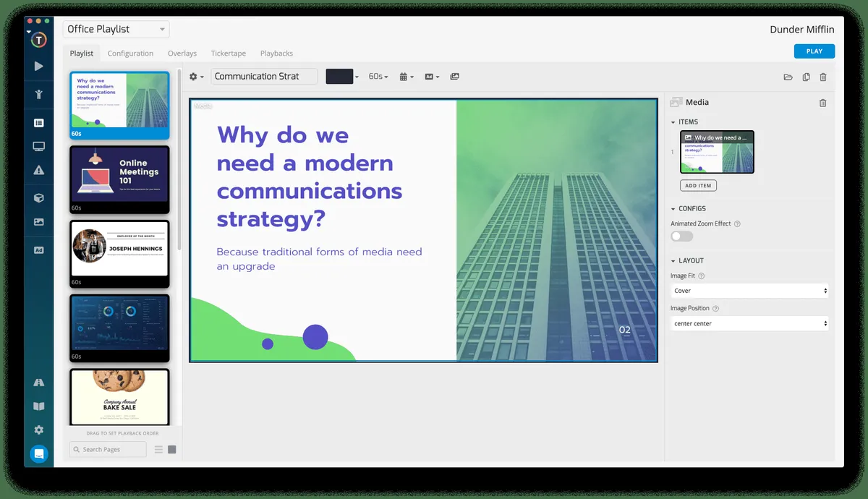Delete the Media widget using its trash icon
This screenshot has width=868, height=499.
tap(822, 103)
